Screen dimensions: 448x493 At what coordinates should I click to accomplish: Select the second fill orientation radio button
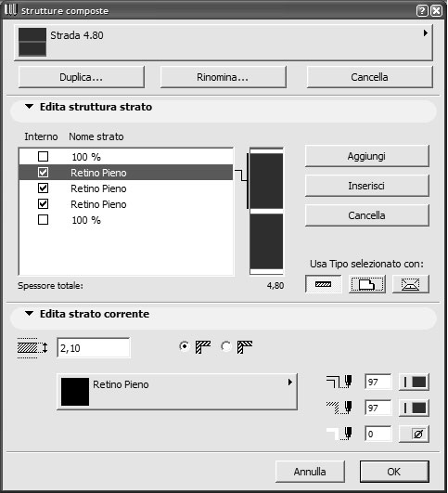coord(226,346)
